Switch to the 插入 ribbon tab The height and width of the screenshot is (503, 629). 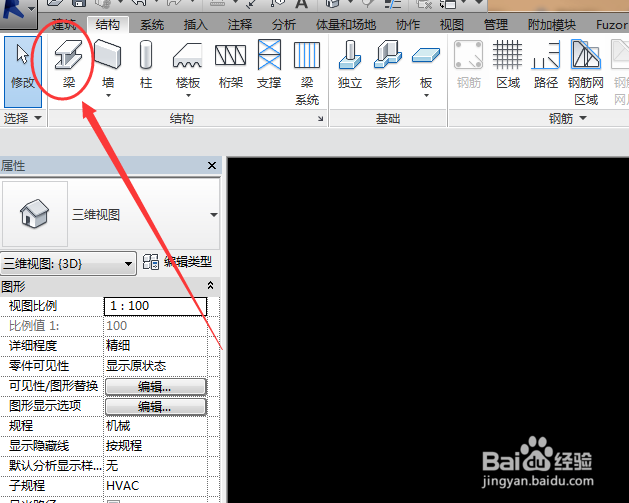coord(196,25)
